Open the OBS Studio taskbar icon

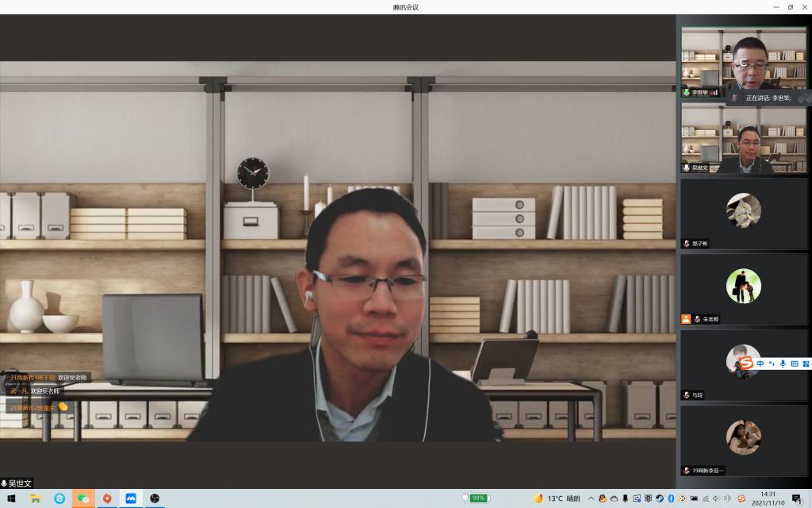pos(155,498)
